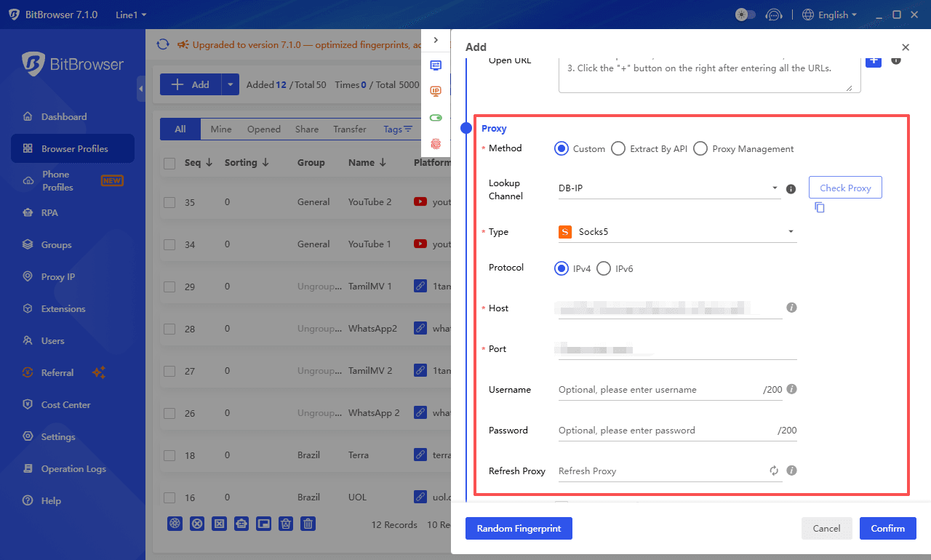Image resolution: width=931 pixels, height=560 pixels.
Task: Select the Extract By API proxy method
Action: tap(618, 148)
